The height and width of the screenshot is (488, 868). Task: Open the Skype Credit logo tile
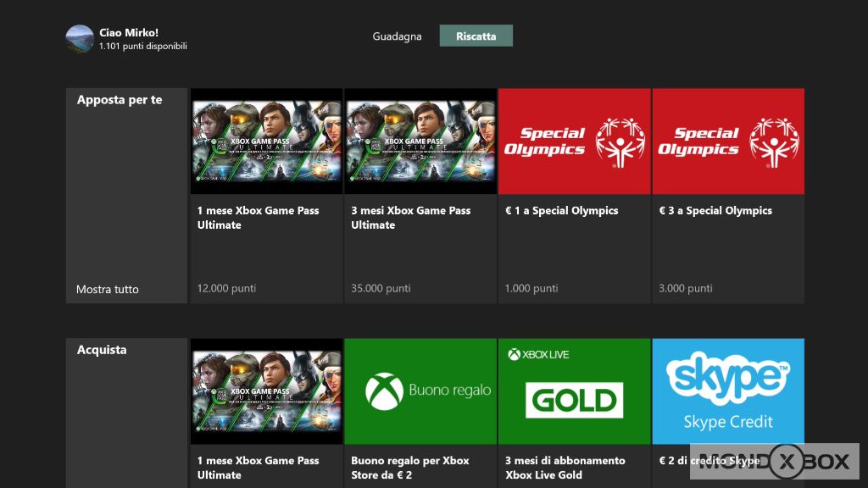(x=727, y=391)
